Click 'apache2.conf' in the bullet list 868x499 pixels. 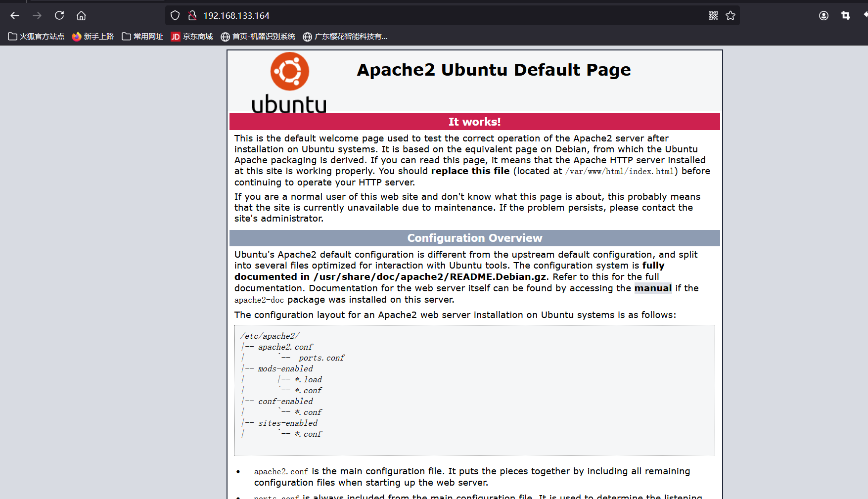pyautogui.click(x=281, y=472)
